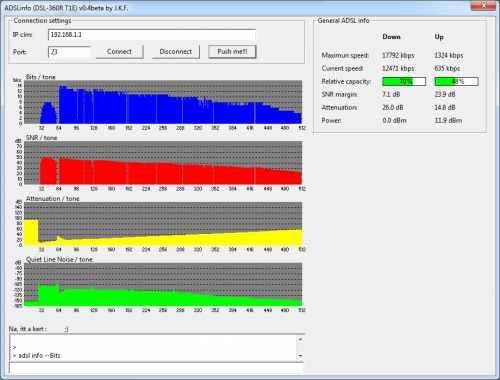The width and height of the screenshot is (500, 380).
Task: Click the Disconnect button
Action: [176, 52]
